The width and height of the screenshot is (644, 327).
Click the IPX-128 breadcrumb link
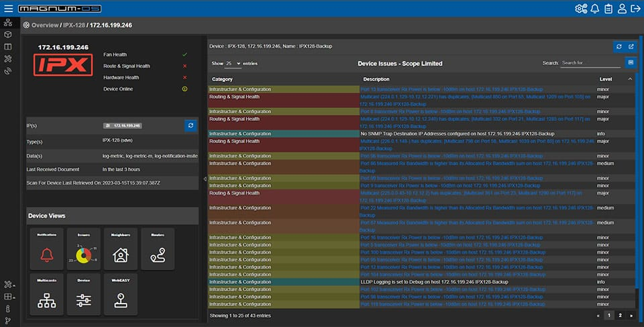pos(74,25)
